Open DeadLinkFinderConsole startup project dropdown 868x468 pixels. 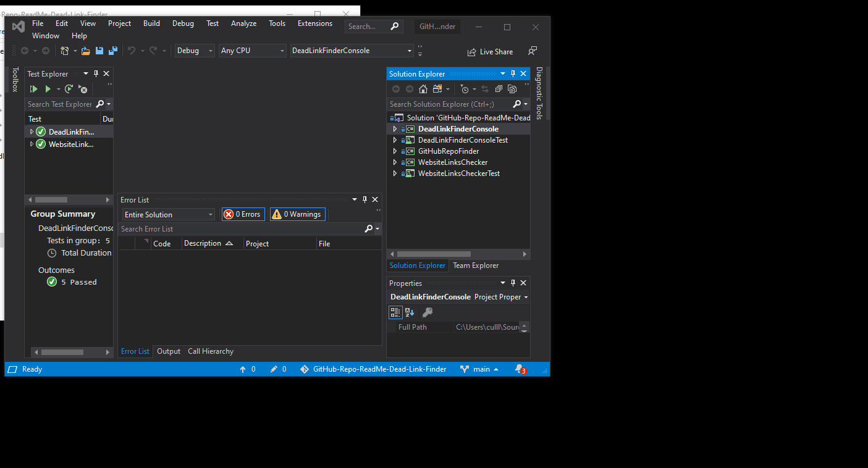coord(352,51)
